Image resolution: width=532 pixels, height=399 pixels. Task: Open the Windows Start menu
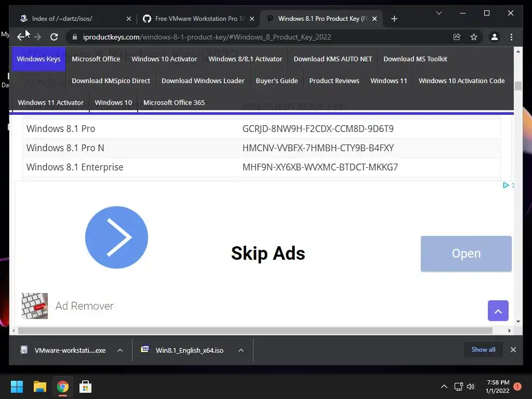click(17, 387)
